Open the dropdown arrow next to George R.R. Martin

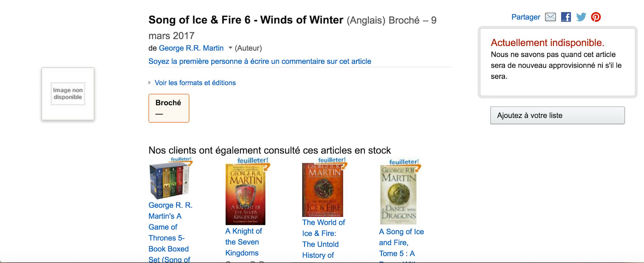[x=230, y=48]
